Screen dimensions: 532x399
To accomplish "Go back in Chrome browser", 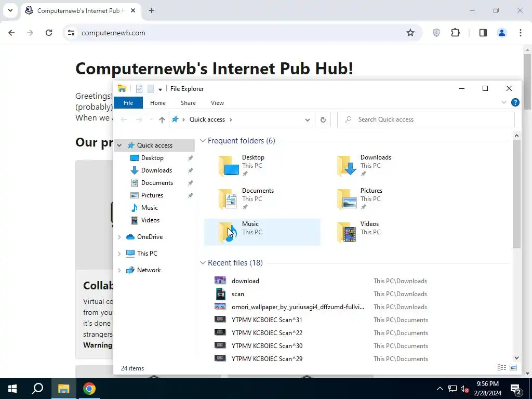I will (x=11, y=33).
